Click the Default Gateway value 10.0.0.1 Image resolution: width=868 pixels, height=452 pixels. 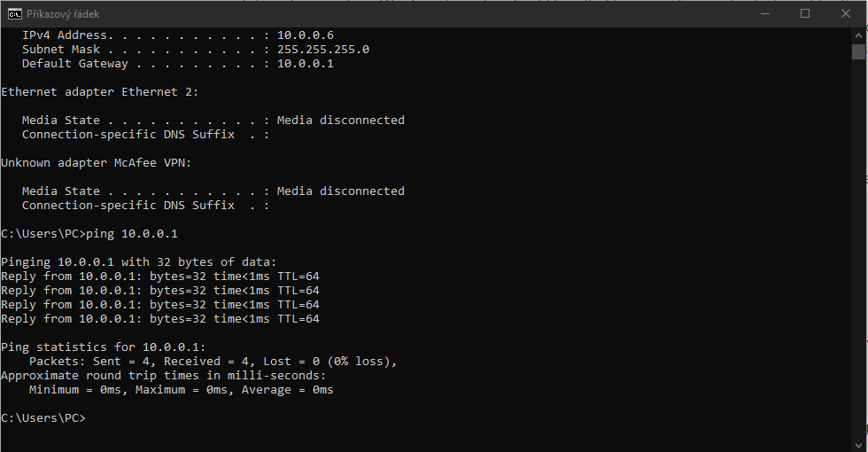point(305,64)
